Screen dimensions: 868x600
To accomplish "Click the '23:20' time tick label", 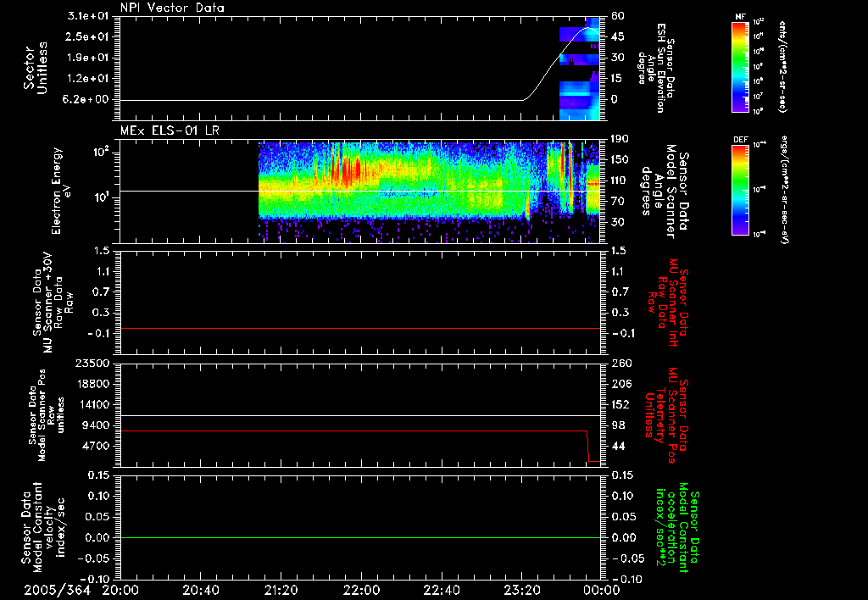I will [522, 590].
